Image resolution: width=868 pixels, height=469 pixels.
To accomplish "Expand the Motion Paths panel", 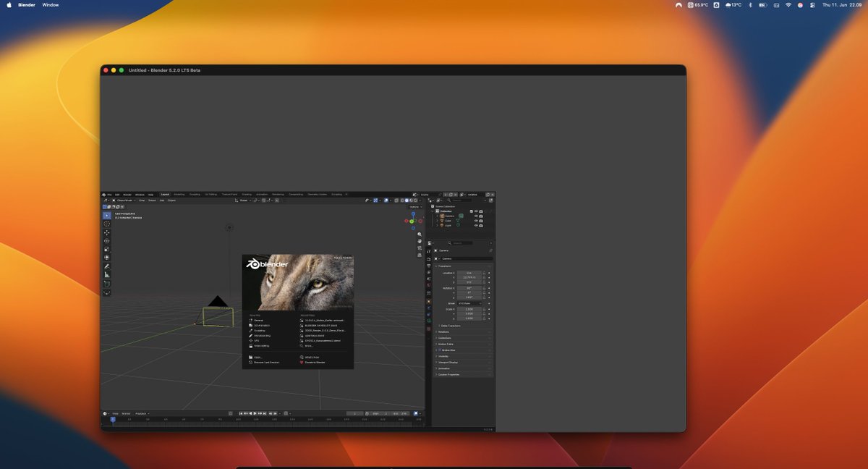I will pos(463,344).
